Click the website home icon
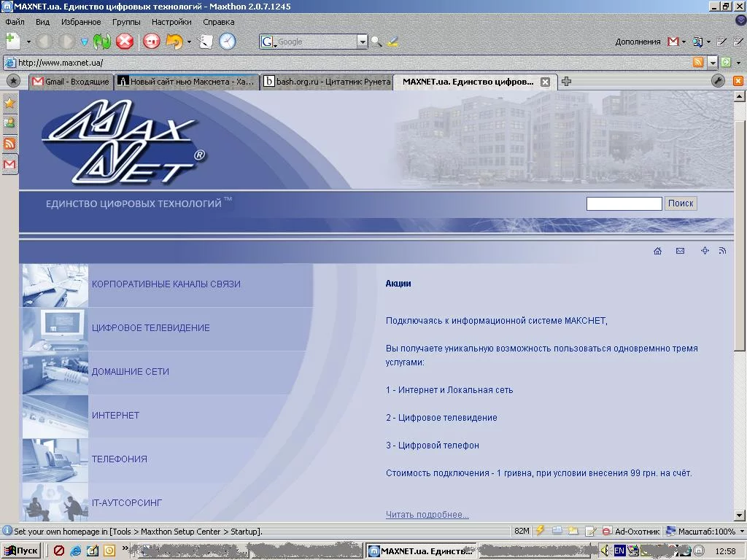Screen dimensions: 747x560 657,251
